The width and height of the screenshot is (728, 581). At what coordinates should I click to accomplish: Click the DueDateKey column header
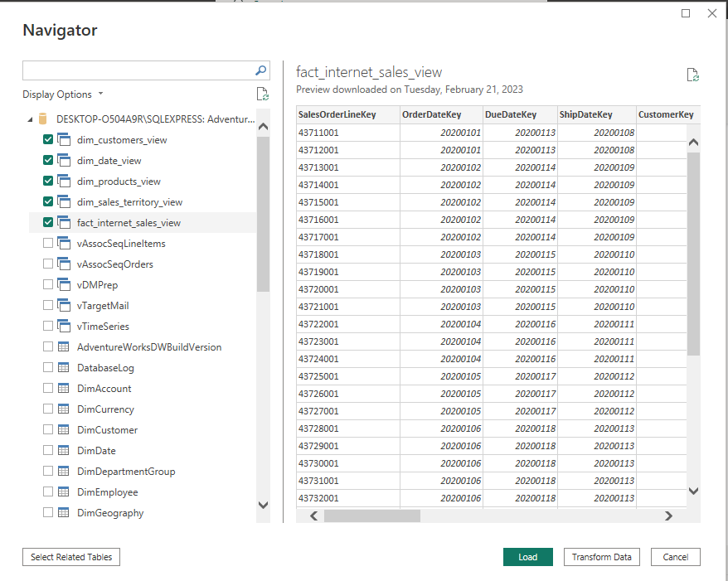point(520,114)
